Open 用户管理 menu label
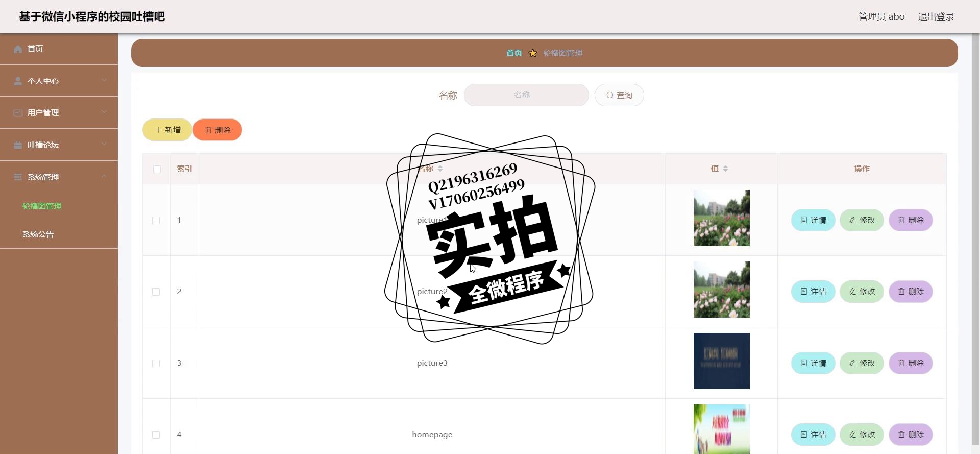980x454 pixels. click(x=43, y=113)
